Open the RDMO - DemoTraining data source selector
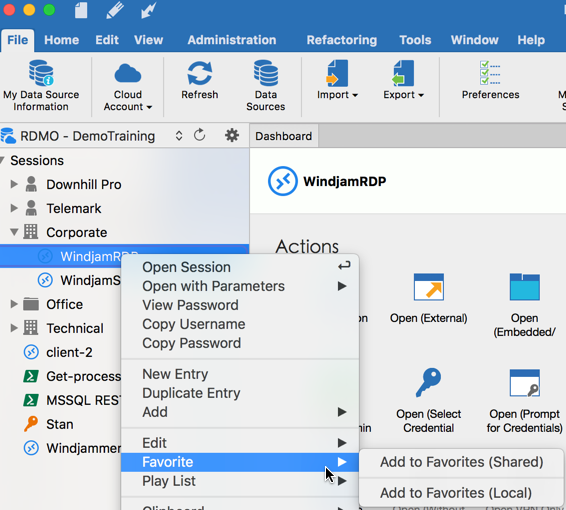The height and width of the screenshot is (510, 566). [x=92, y=136]
